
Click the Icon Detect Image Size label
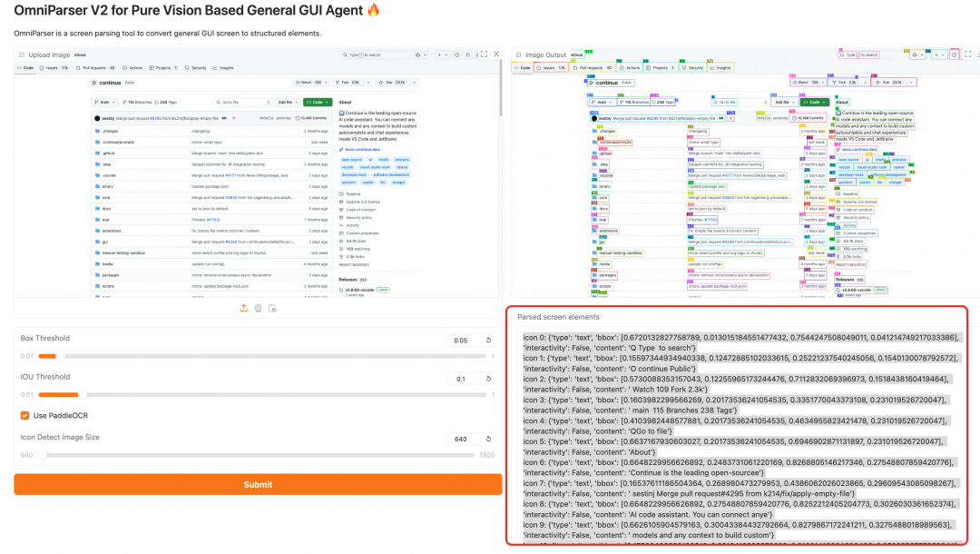(60, 437)
